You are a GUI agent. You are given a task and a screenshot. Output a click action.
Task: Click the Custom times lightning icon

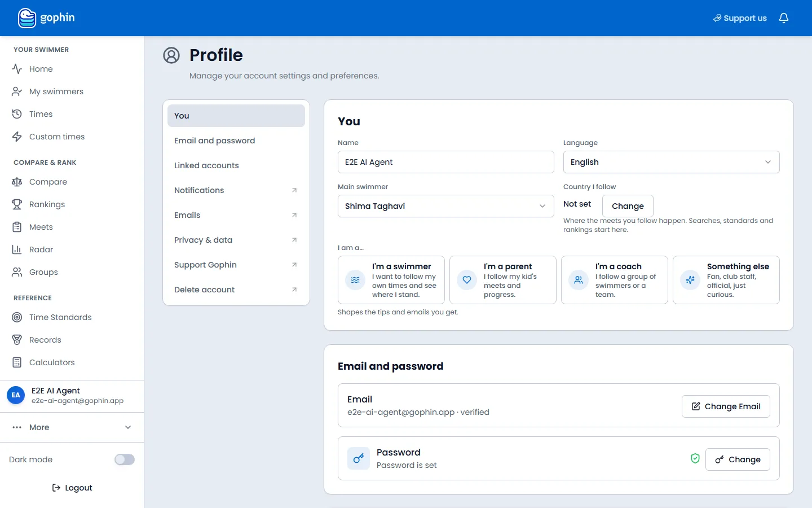(x=17, y=137)
